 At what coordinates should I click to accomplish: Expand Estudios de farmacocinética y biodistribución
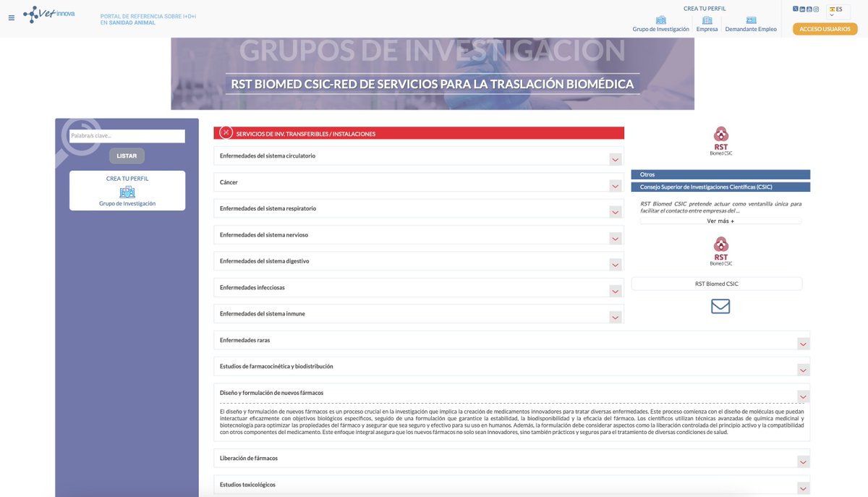tap(803, 370)
